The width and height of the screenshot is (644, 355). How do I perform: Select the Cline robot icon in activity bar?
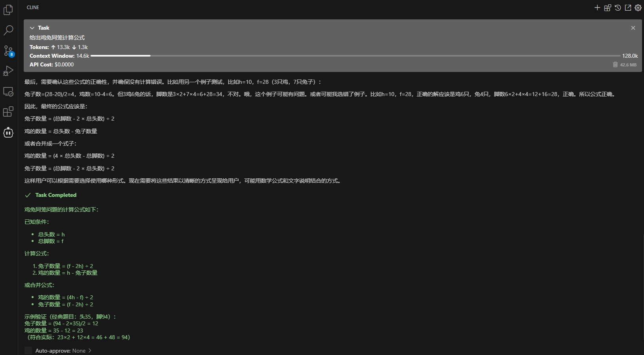(8, 133)
